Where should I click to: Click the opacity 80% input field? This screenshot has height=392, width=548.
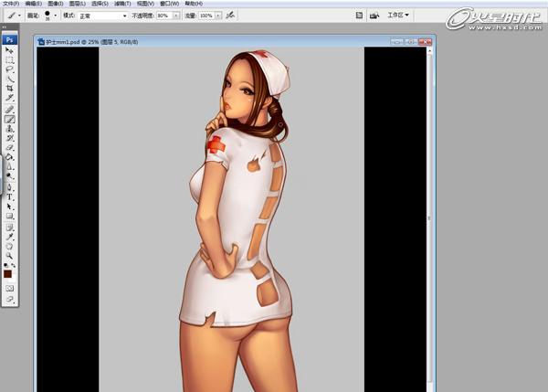[x=163, y=16]
